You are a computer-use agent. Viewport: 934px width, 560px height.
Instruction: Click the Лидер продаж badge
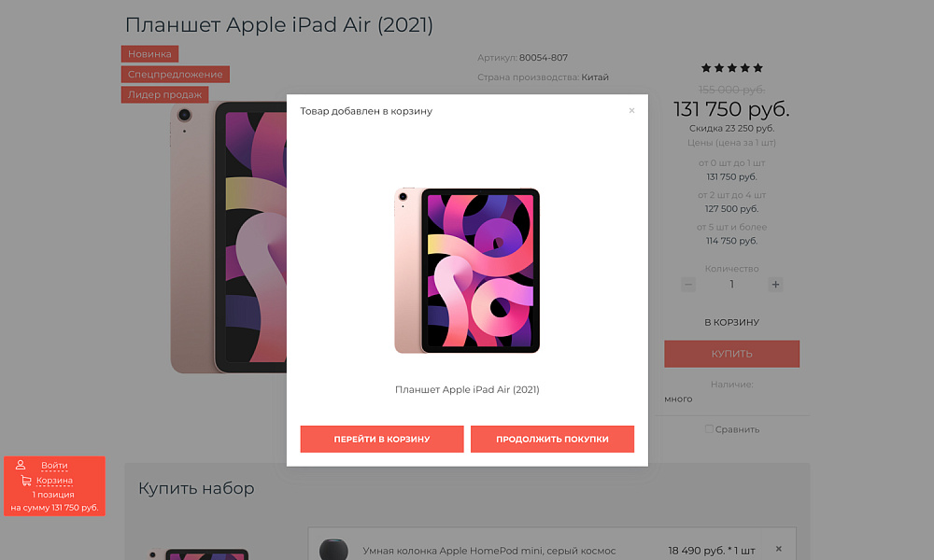pos(164,94)
